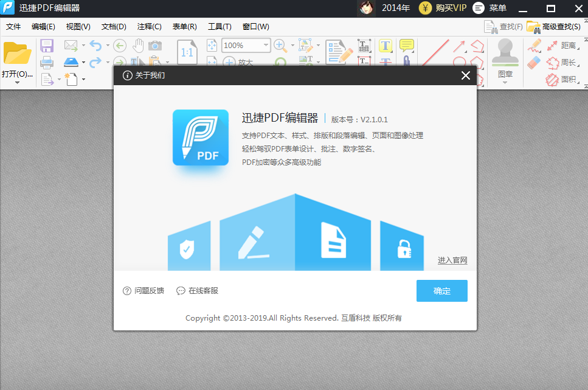Expand the new document dropdown arrow
This screenshot has height=390, width=588.
83,79
